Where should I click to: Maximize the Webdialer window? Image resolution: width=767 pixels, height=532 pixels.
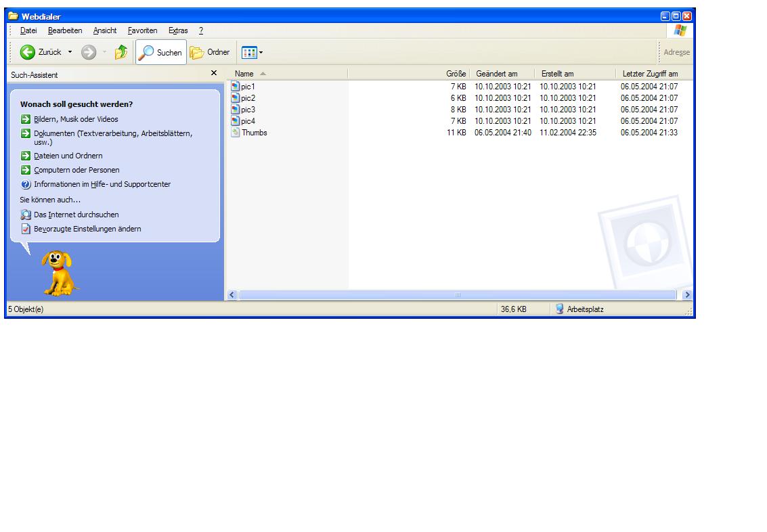676,16
